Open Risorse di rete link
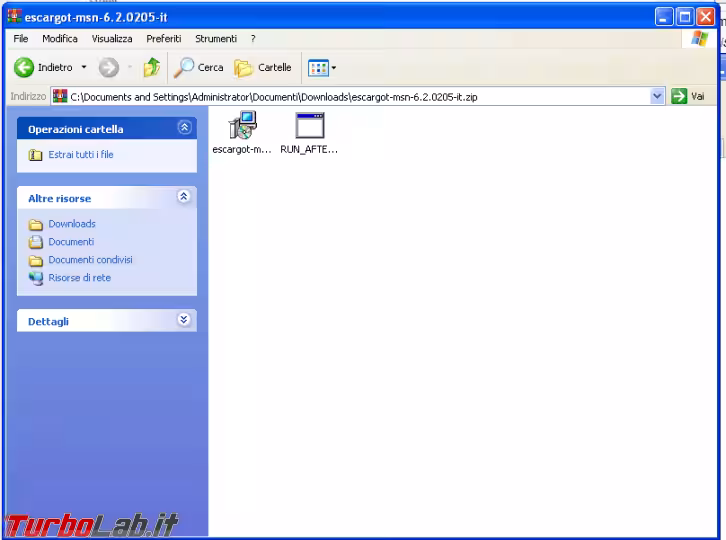726x540 pixels. click(80, 278)
